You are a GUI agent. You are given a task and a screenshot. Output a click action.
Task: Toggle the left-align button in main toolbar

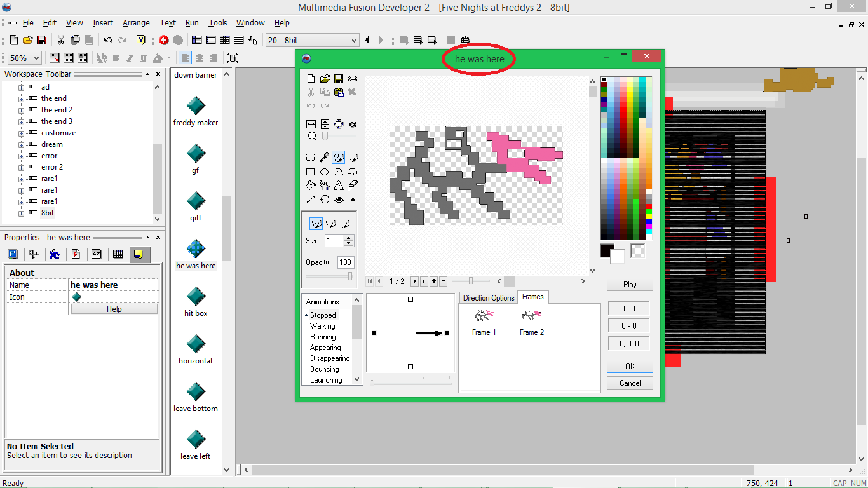tap(185, 58)
